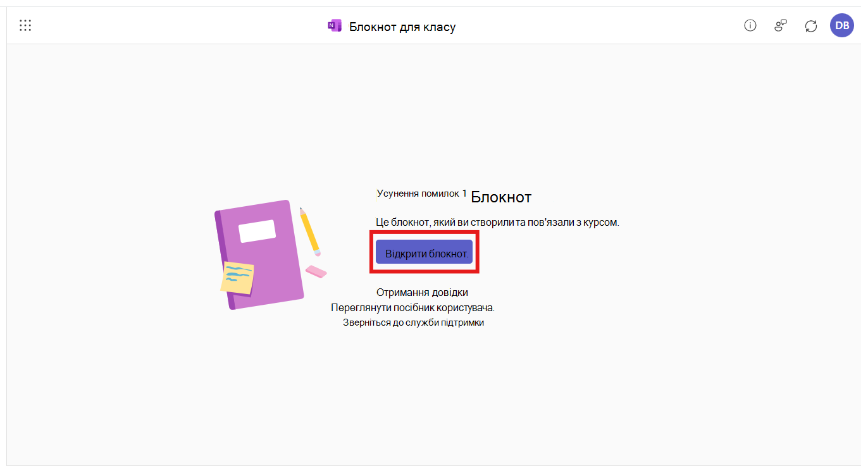Open Переглянути посібник користувача link
The height and width of the screenshot is (473, 868).
(x=412, y=307)
